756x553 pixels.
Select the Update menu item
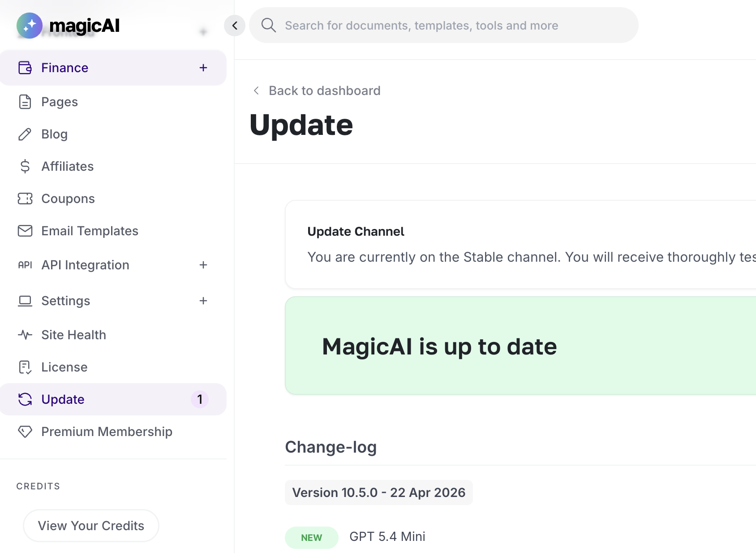pyautogui.click(x=113, y=399)
